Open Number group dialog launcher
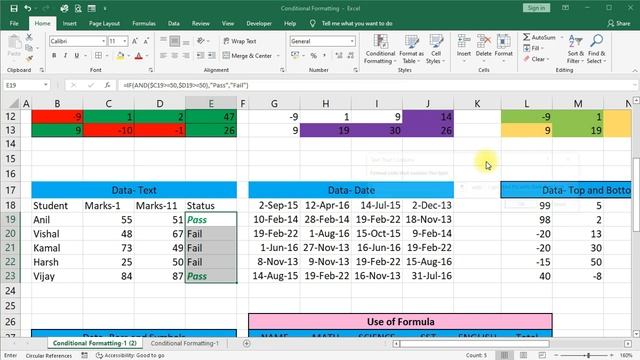This screenshot has width=640, height=360. coord(356,70)
